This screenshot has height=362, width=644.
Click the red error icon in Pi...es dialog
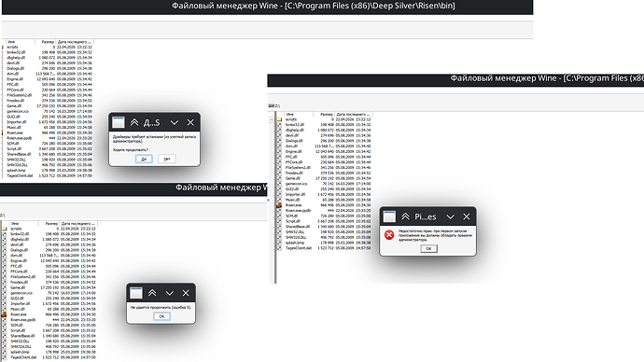tap(389, 235)
